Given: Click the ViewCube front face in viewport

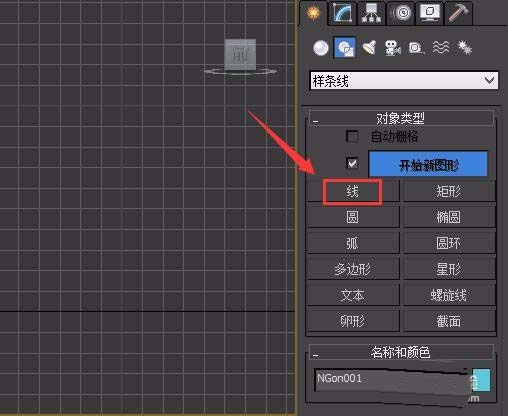Looking at the screenshot, I should pyautogui.click(x=240, y=55).
